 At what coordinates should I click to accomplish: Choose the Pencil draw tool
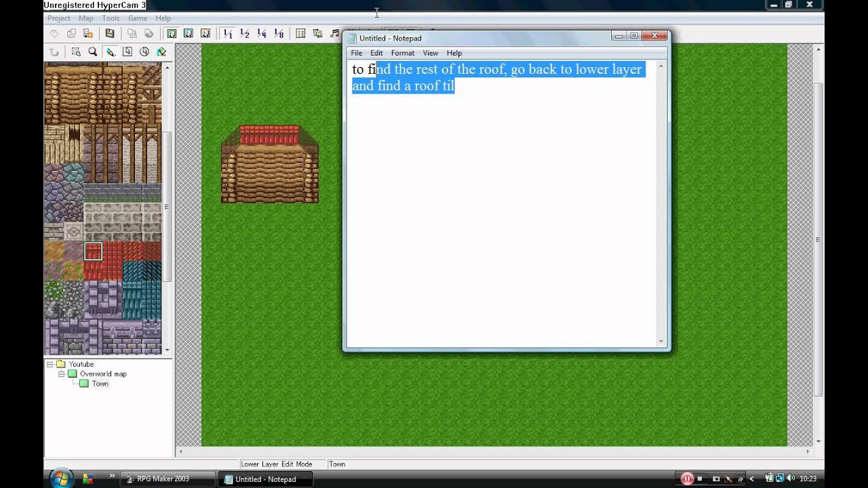pos(111,52)
